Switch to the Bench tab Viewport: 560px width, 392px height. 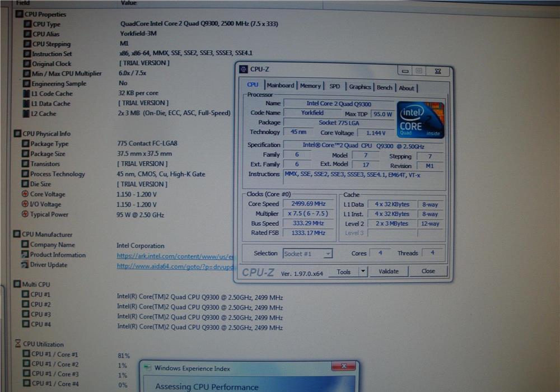pos(385,87)
